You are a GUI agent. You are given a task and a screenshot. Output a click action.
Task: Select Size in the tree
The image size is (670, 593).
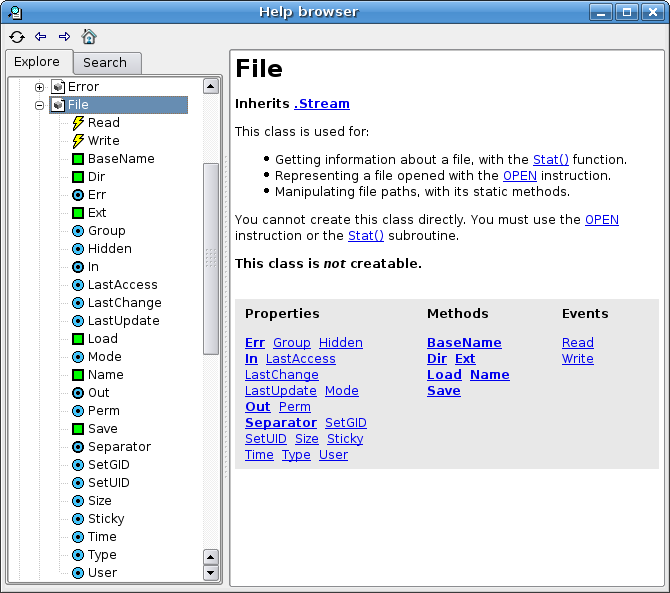[x=100, y=501]
